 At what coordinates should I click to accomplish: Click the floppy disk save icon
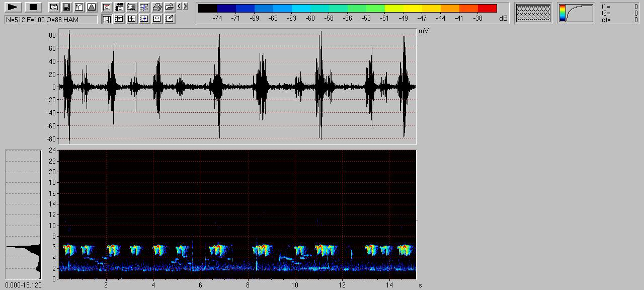point(66,7)
